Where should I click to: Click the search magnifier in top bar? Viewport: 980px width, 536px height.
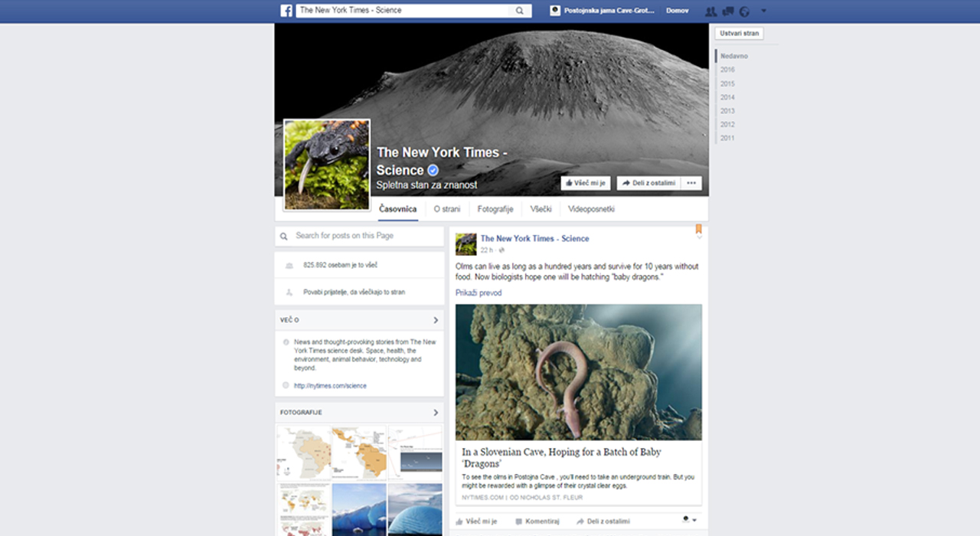(520, 11)
